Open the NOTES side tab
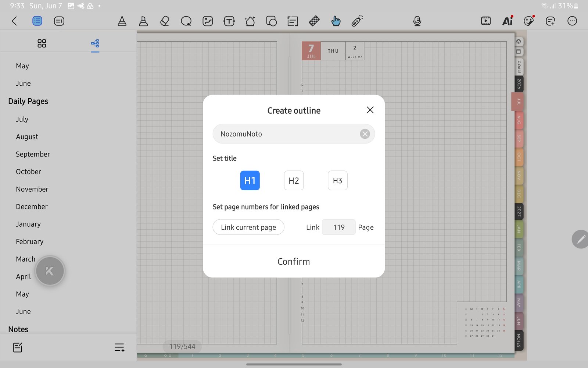 519,340
